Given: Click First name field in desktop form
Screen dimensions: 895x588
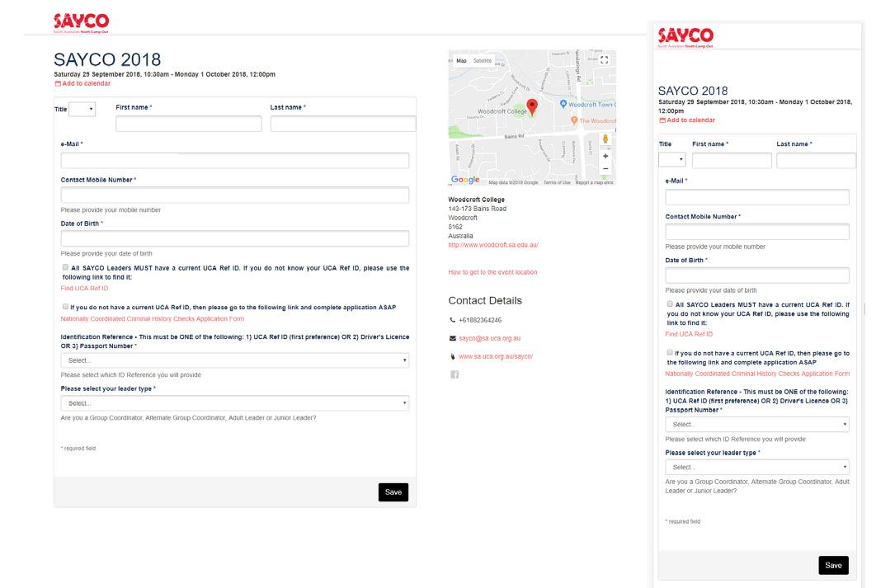Looking at the screenshot, I should 188,124.
